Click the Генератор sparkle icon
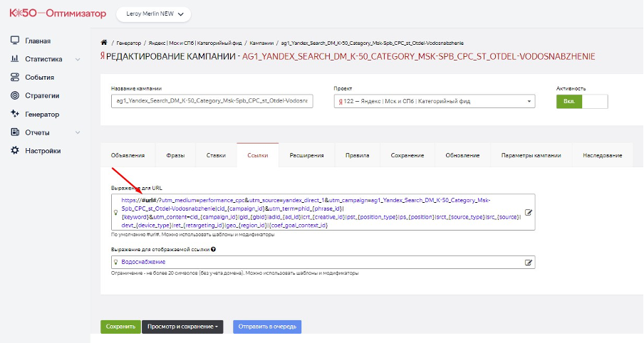The image size is (644, 343). pos(15,114)
